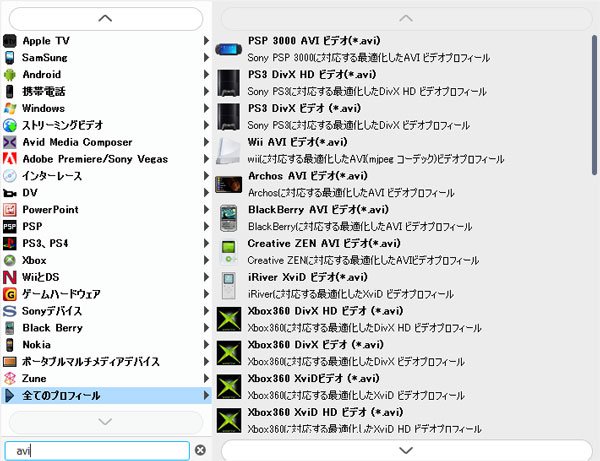This screenshot has width=600, height=461.
Task: Select the Black Berry category
Action: [x=106, y=328]
